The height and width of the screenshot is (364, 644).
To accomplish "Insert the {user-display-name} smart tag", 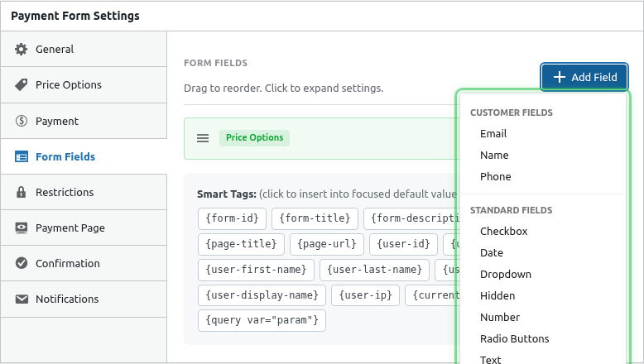I will [262, 295].
